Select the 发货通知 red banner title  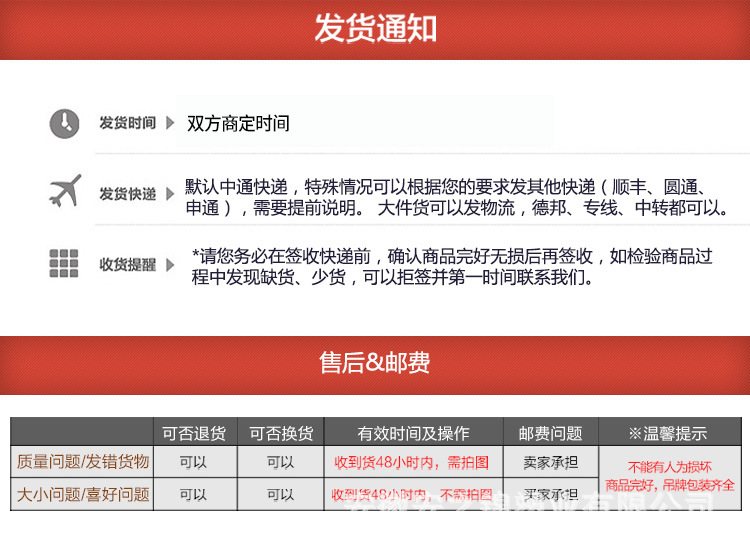pyautogui.click(x=375, y=29)
